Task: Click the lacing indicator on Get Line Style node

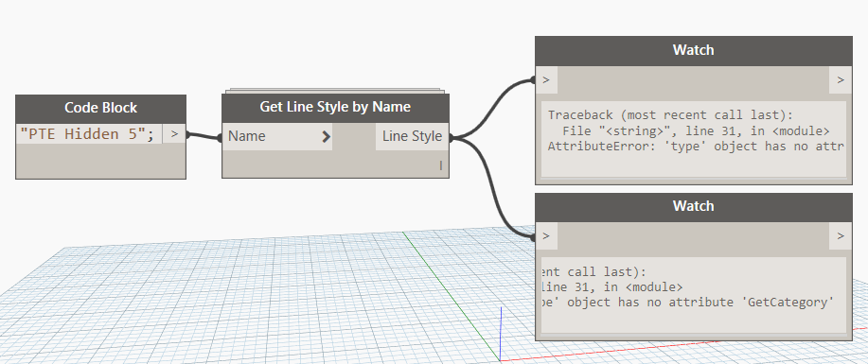Action: coord(441,165)
